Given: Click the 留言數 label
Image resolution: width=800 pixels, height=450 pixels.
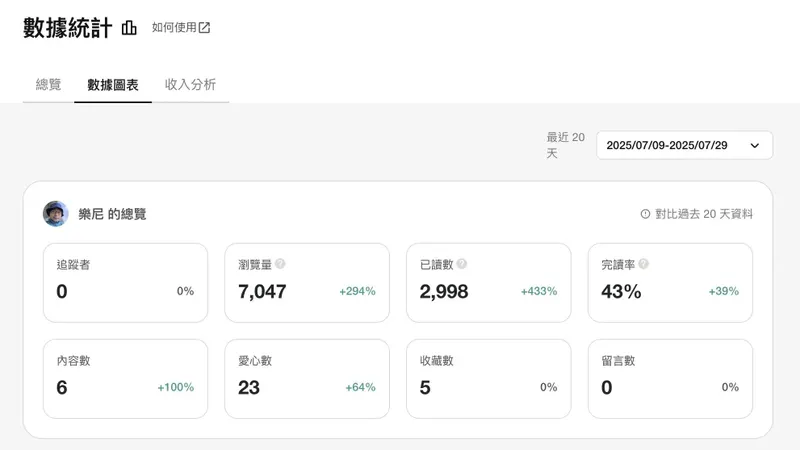Looking at the screenshot, I should pyautogui.click(x=618, y=361).
